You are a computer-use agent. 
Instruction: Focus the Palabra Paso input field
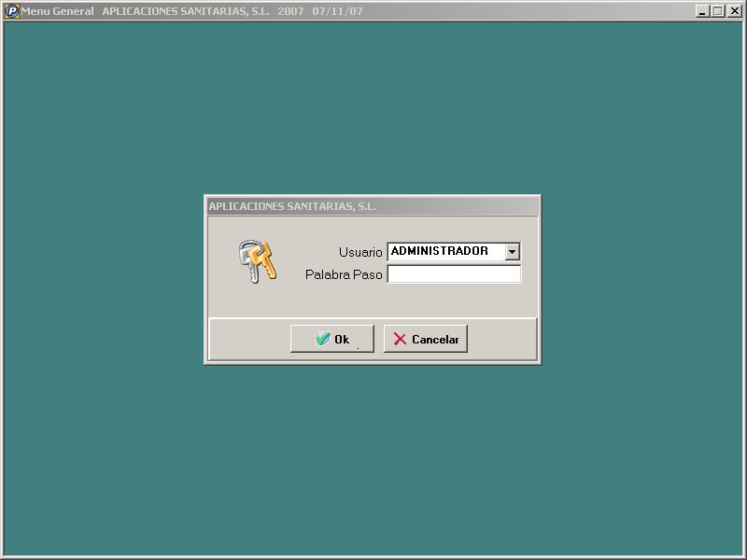click(454, 274)
